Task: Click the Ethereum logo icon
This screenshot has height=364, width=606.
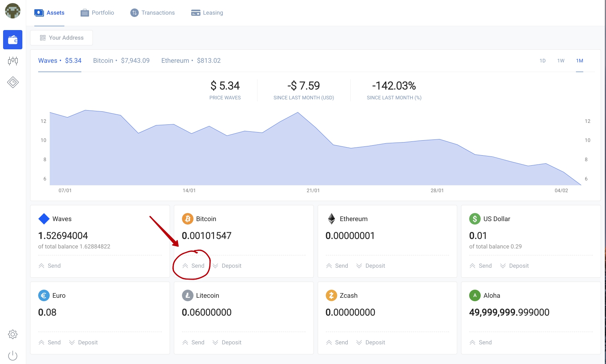Action: pos(332,219)
